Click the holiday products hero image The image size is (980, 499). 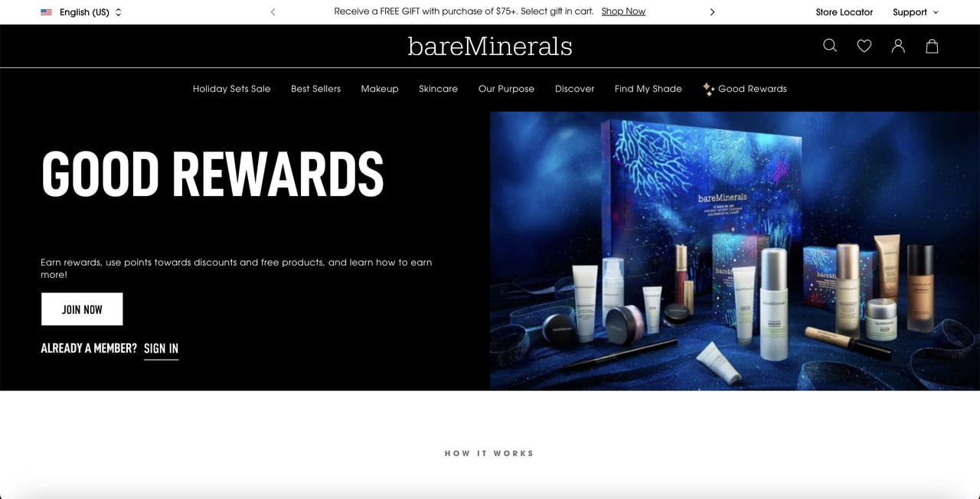pos(735,251)
